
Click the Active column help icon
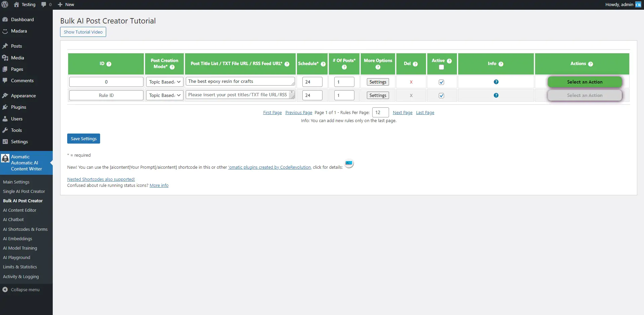point(449,61)
